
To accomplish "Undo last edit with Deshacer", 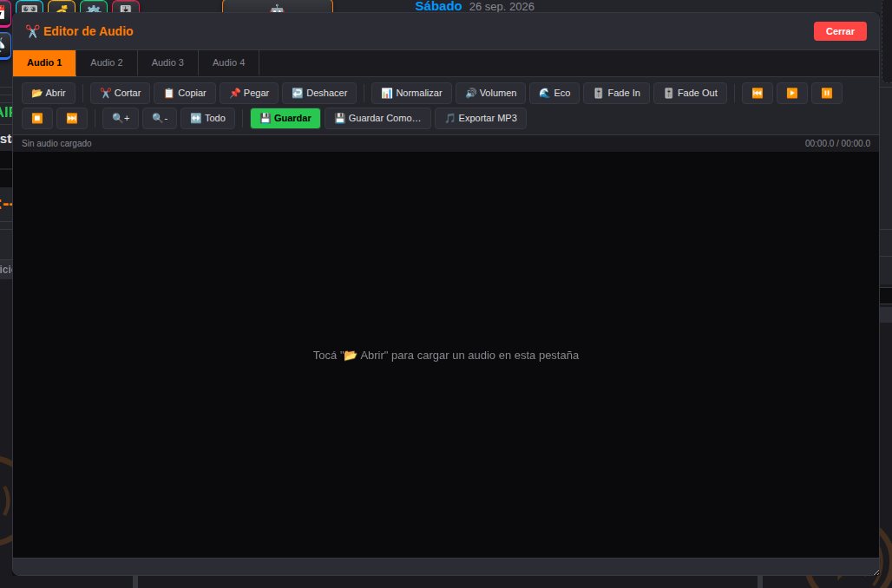I will 319,94.
